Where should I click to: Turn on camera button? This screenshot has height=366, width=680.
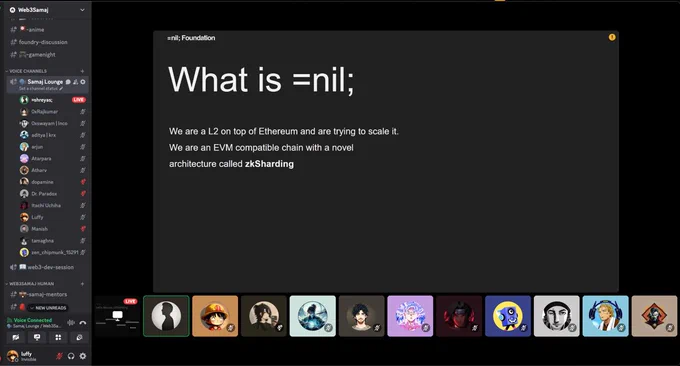tap(16, 337)
